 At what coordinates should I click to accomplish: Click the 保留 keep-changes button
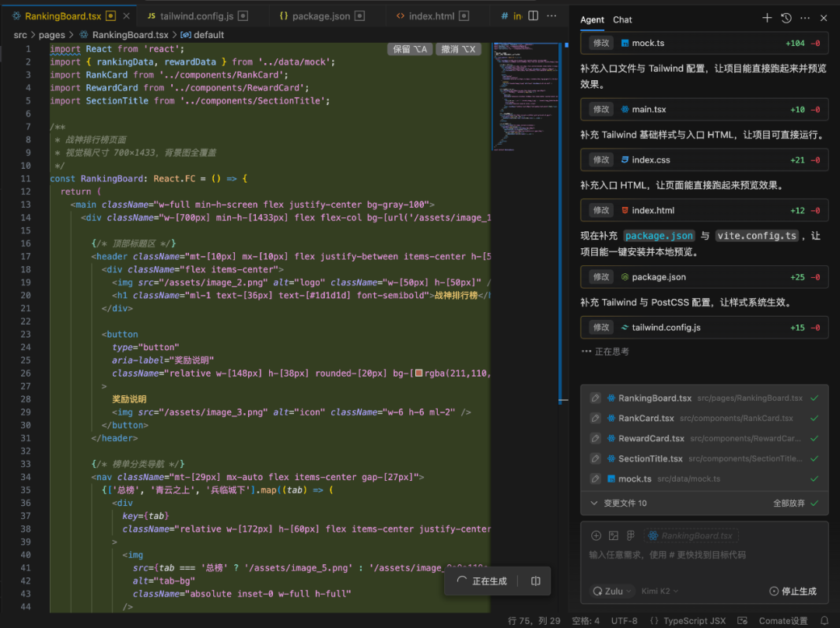click(x=410, y=49)
